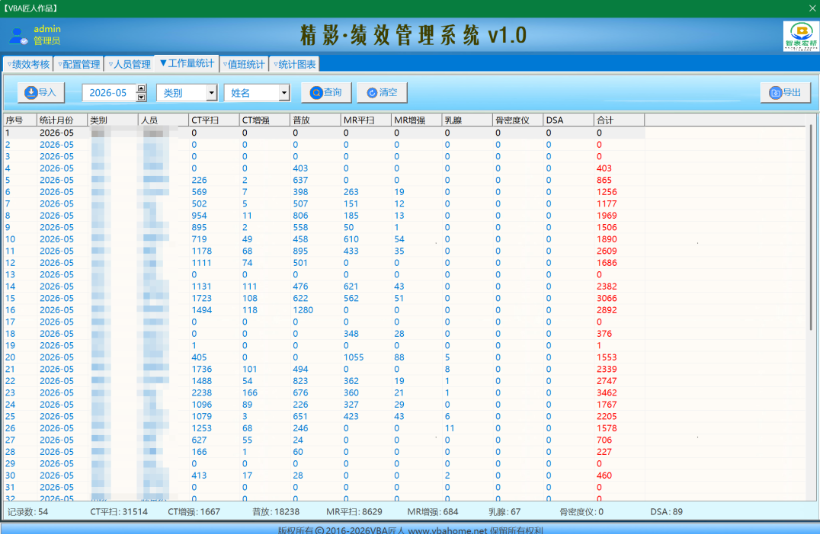
Task: Click the 清空 clear button
Action: click(382, 93)
